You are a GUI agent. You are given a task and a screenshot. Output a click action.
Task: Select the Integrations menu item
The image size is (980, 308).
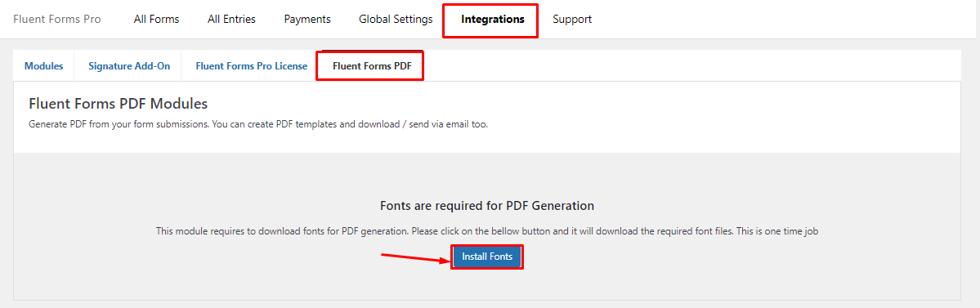pyautogui.click(x=493, y=20)
